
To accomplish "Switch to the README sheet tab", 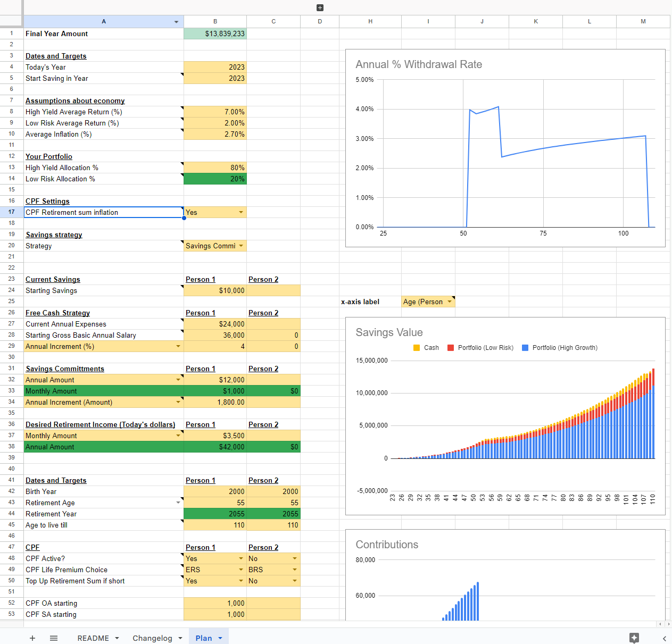I will coord(93,638).
